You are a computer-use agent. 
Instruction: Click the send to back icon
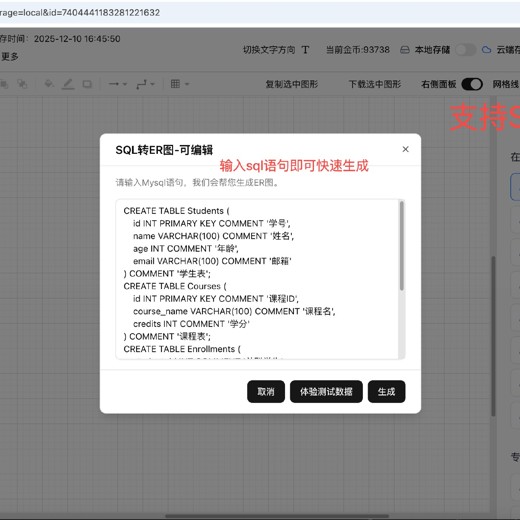(x=22, y=84)
